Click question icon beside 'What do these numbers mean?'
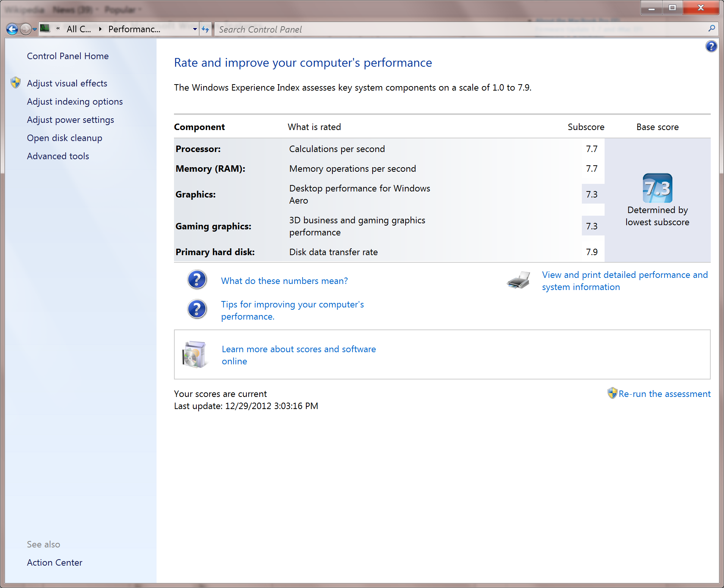This screenshot has width=724, height=588. 197,280
